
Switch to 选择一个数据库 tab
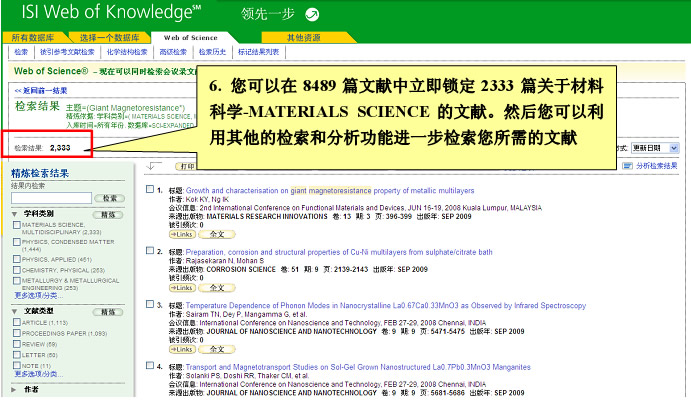[109, 38]
